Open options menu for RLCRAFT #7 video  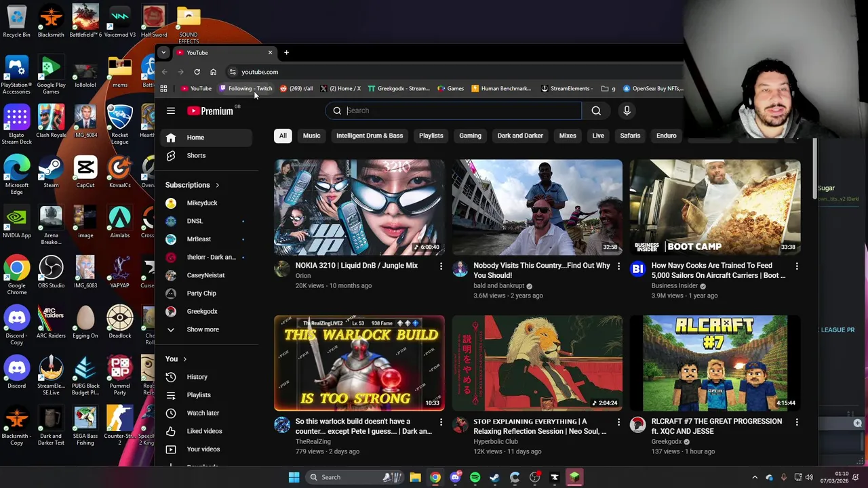tap(797, 422)
